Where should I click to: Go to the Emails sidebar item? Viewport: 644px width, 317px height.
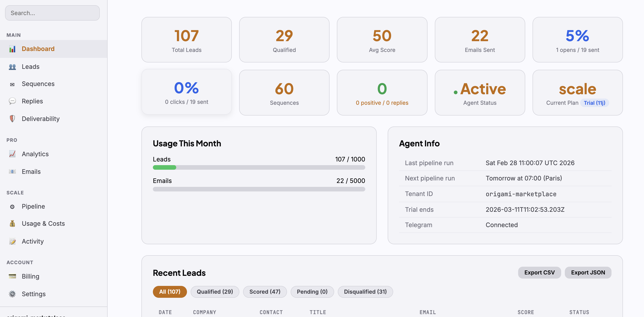(31, 172)
